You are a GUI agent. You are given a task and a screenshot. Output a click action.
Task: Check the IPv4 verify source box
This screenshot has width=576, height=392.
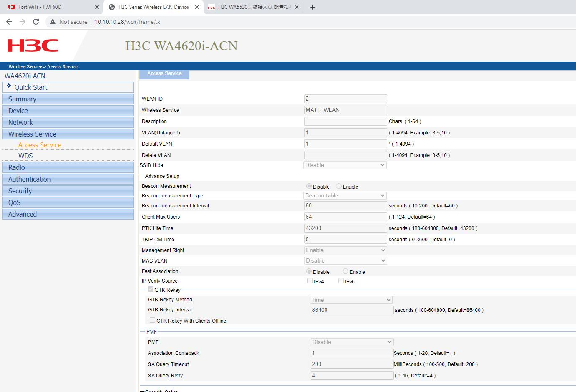coord(310,281)
